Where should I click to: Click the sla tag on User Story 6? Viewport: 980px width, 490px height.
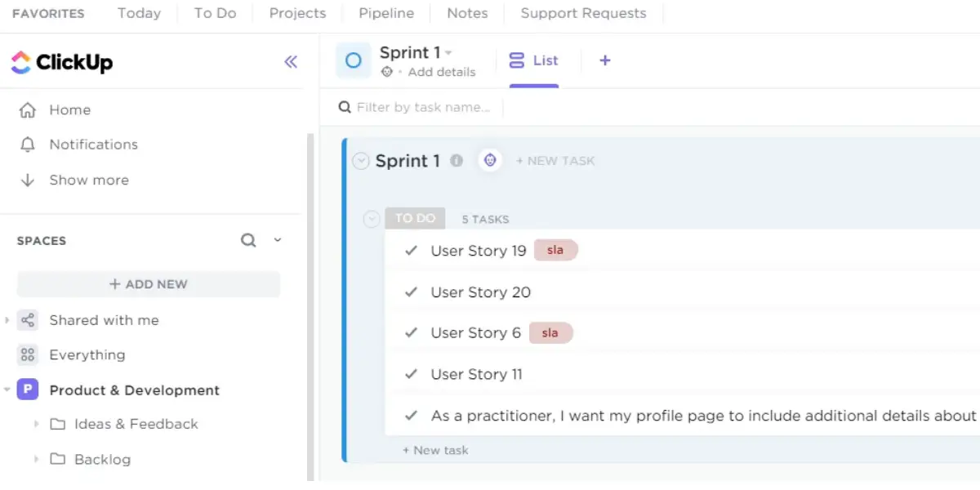(550, 332)
